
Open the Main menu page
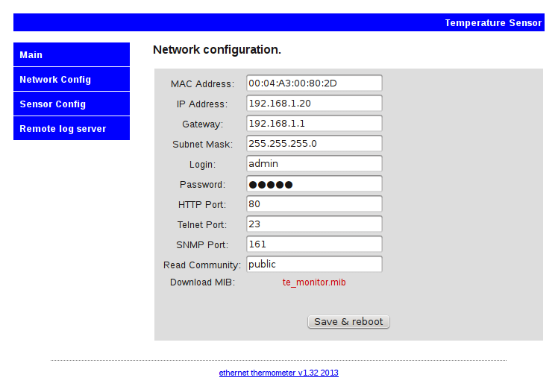[72, 54]
